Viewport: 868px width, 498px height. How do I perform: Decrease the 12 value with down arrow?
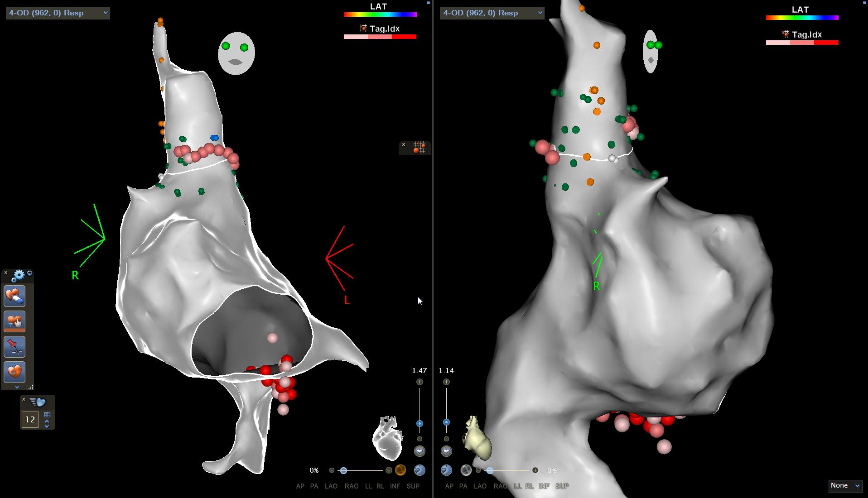click(x=47, y=426)
